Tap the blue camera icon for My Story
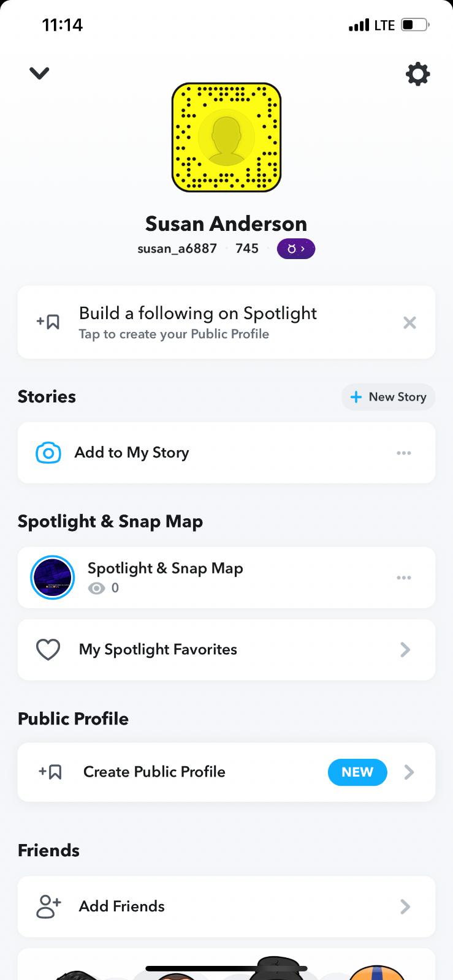 48,453
